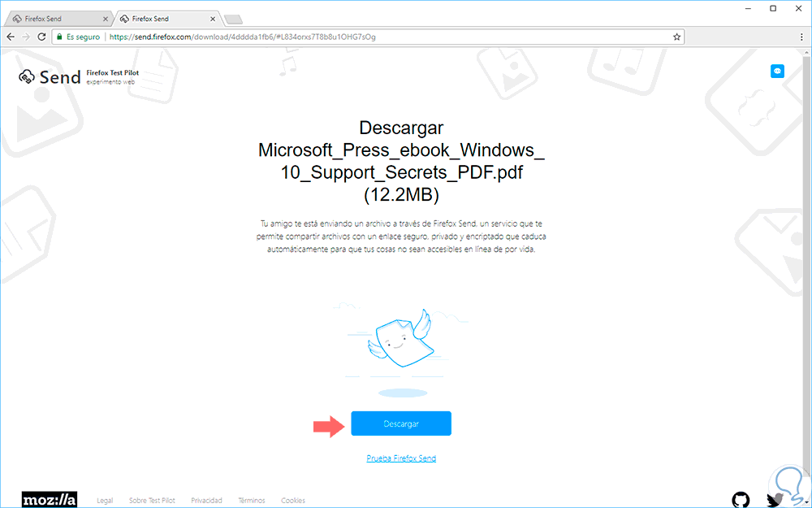
Task: Open a new browser tab
Action: (x=233, y=20)
